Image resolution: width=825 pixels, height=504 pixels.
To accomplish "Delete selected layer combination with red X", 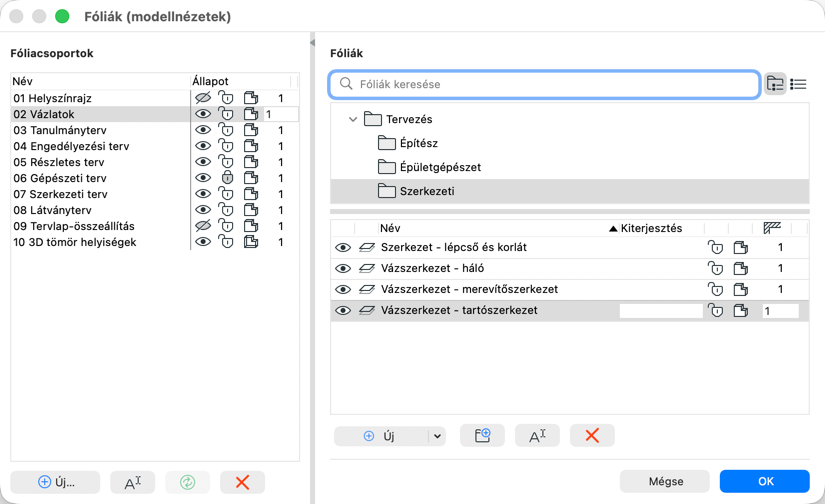I will coord(242,482).
